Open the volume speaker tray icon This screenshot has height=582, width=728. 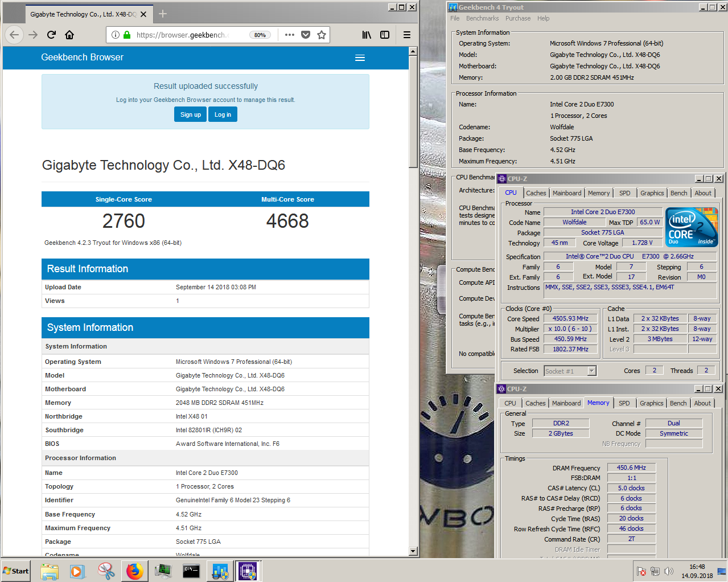pyautogui.click(x=669, y=571)
